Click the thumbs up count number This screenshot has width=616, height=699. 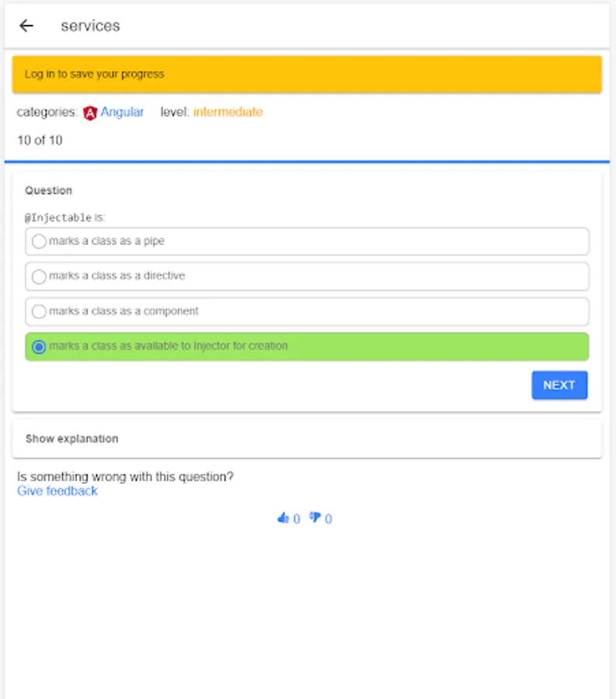coord(296,519)
